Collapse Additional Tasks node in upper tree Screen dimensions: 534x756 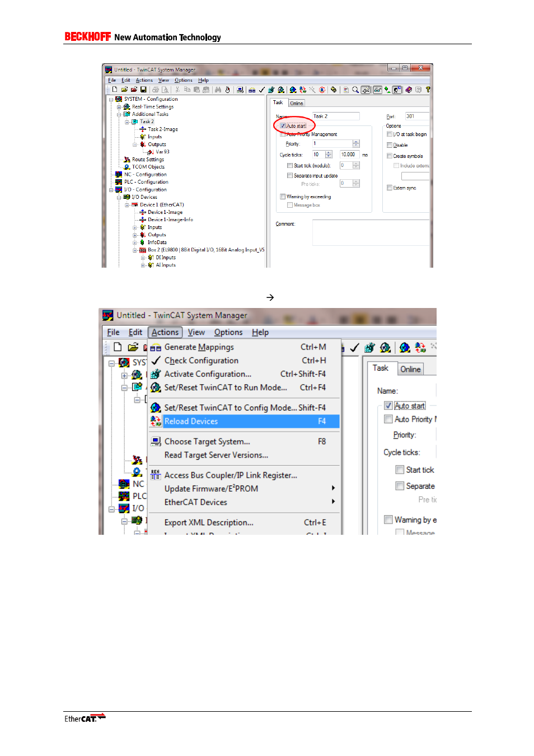[x=119, y=114]
